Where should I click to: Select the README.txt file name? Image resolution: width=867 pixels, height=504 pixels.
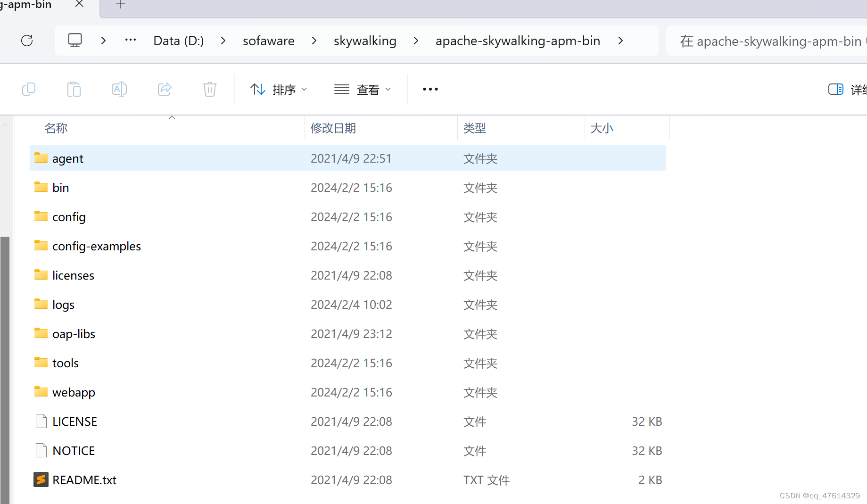[x=84, y=480]
